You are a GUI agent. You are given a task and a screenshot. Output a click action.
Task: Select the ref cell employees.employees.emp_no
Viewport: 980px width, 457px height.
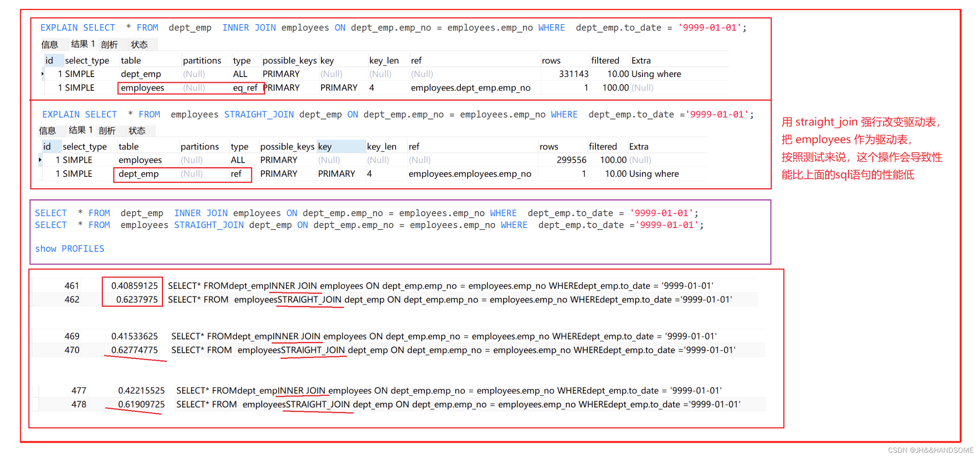pos(470,174)
